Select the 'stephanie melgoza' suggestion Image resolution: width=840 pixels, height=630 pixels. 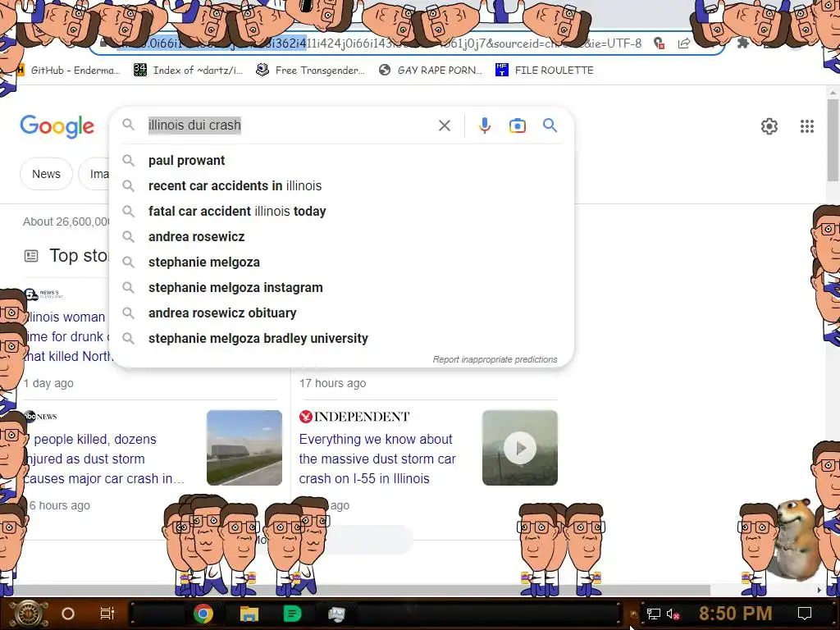[x=342, y=262]
